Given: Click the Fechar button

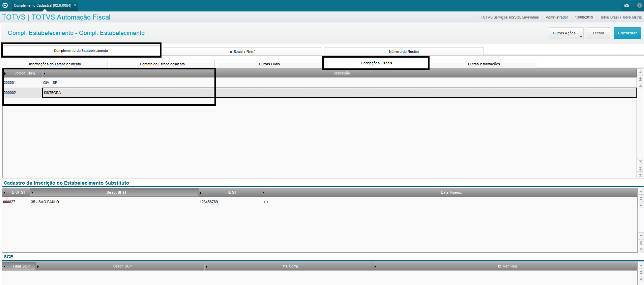Looking at the screenshot, I should pos(598,33).
